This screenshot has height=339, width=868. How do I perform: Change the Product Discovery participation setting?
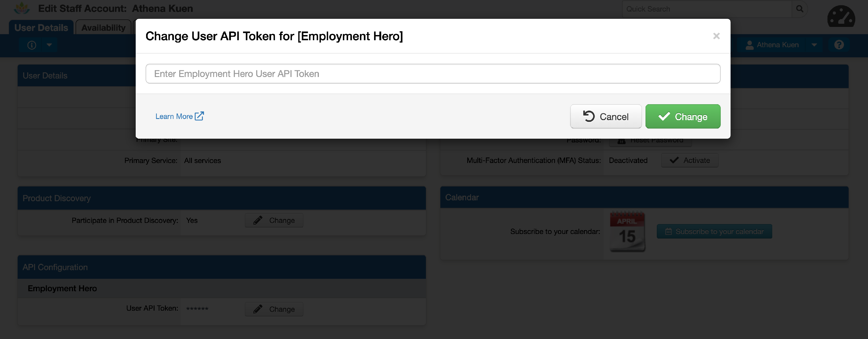pyautogui.click(x=274, y=221)
